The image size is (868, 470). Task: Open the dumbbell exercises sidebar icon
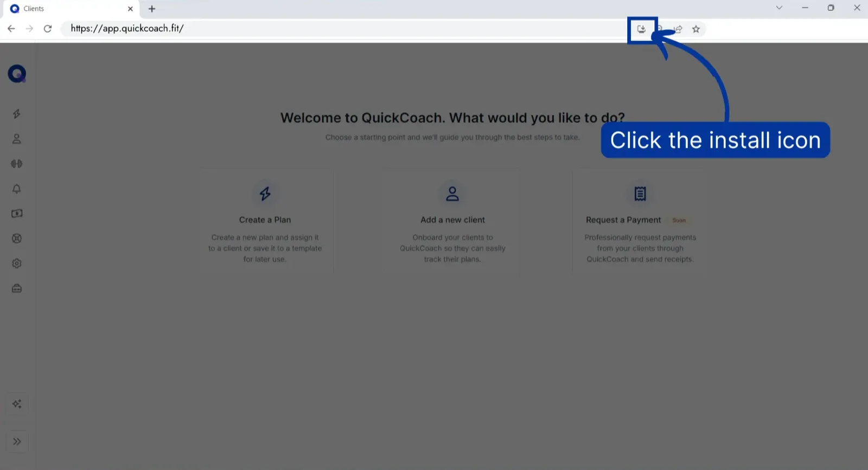tap(17, 164)
